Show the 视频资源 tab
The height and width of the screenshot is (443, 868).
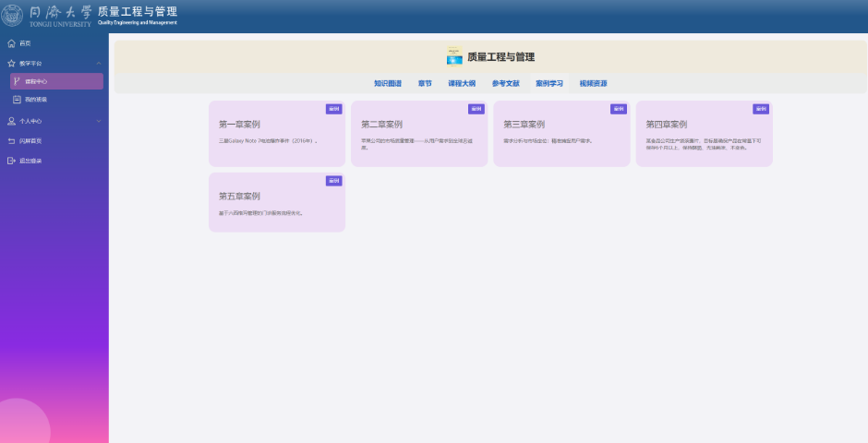pos(594,83)
